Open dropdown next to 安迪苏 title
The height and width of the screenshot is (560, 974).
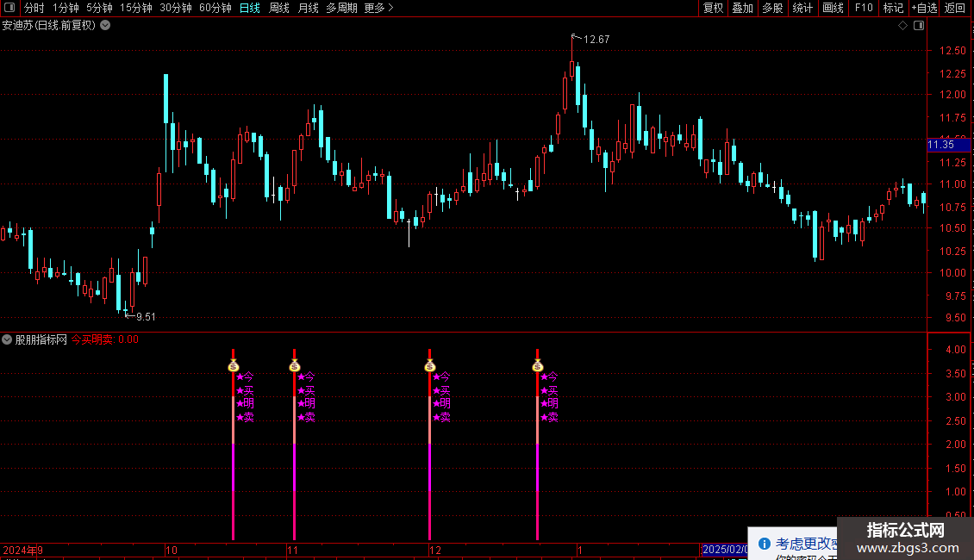pyautogui.click(x=106, y=25)
